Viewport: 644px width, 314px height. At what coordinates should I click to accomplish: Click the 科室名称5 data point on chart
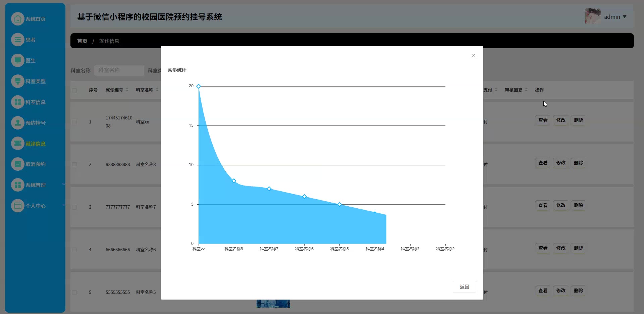click(x=339, y=204)
